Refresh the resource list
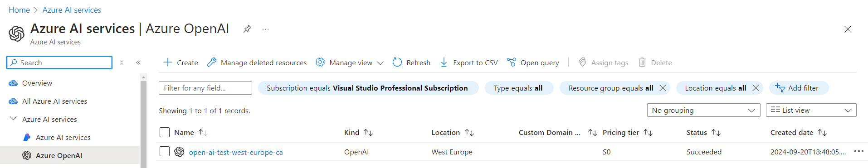Viewport: 868px width, 168px height. point(411,62)
